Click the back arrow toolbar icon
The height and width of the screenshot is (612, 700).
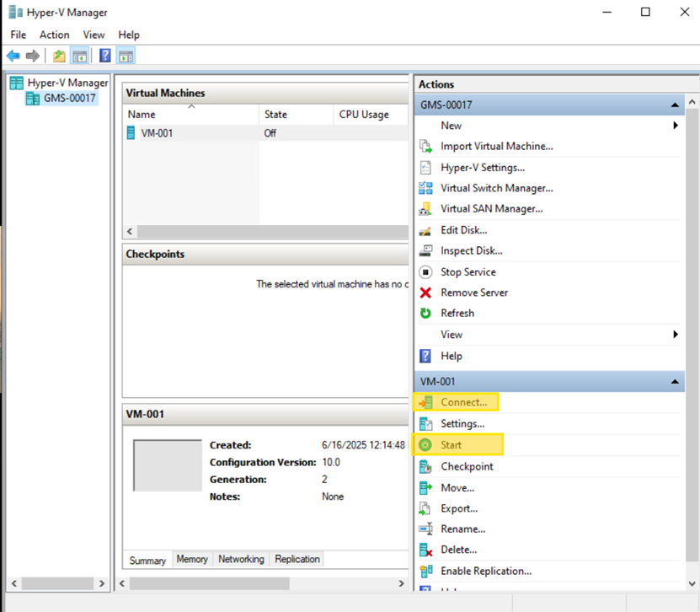13,56
